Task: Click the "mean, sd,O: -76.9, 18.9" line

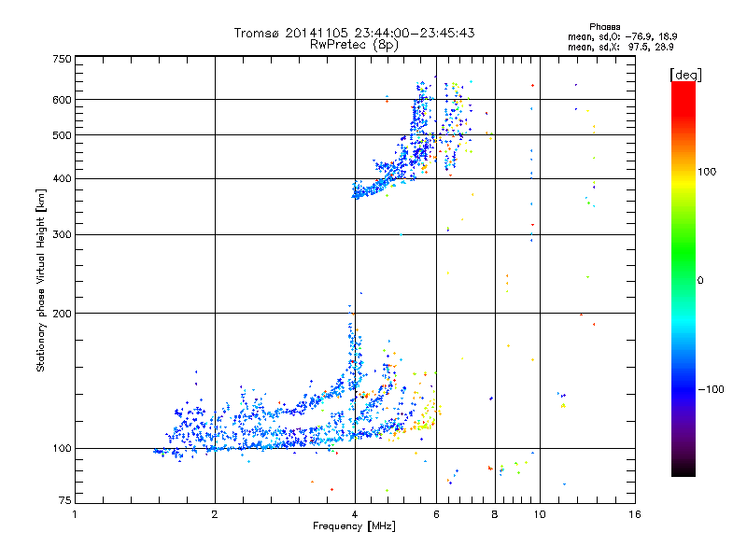Action: (622, 36)
